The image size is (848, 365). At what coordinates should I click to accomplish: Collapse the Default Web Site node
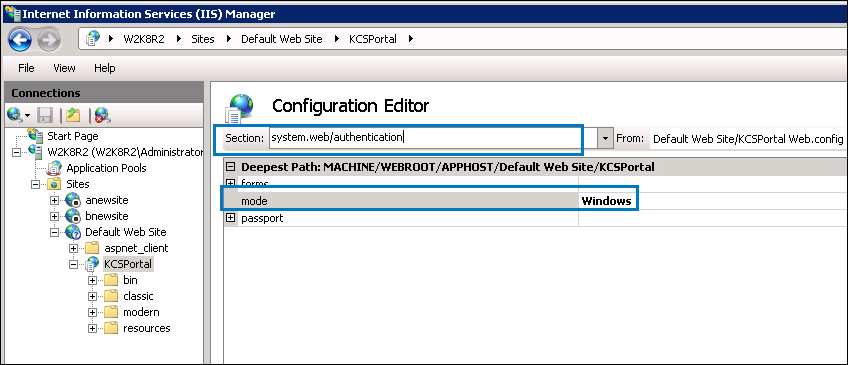(54, 233)
